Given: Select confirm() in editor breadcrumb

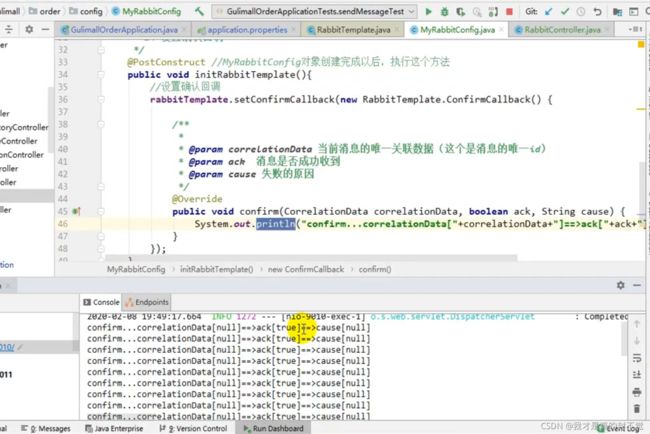Looking at the screenshot, I should point(375,269).
